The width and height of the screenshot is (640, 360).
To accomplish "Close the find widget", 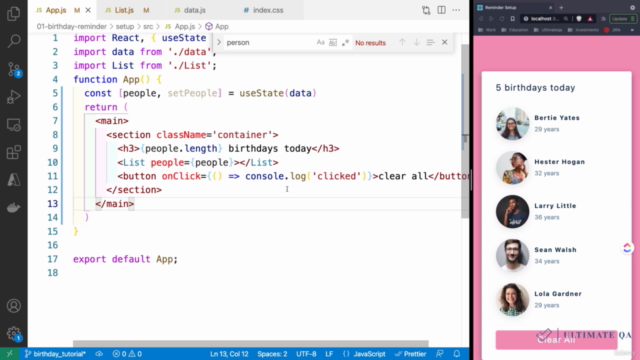I will pos(444,42).
